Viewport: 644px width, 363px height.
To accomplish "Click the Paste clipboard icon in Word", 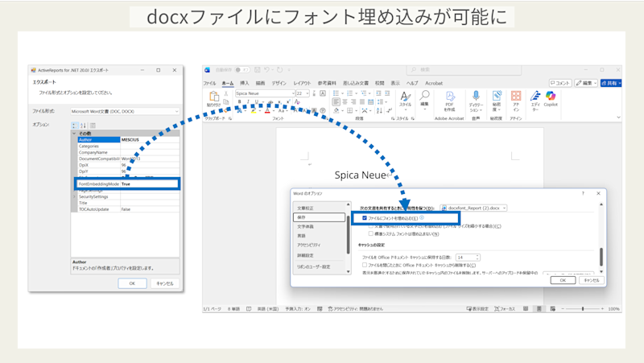I will (x=213, y=97).
